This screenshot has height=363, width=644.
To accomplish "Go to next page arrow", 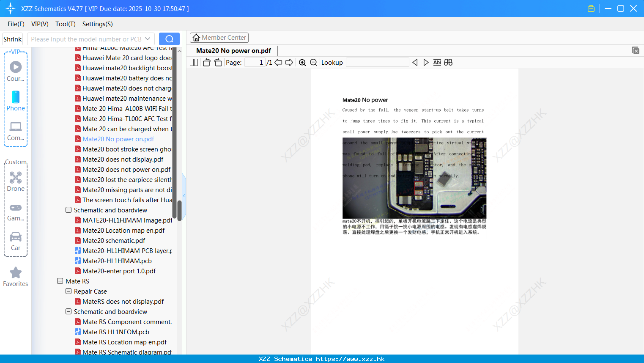I will (x=289, y=63).
